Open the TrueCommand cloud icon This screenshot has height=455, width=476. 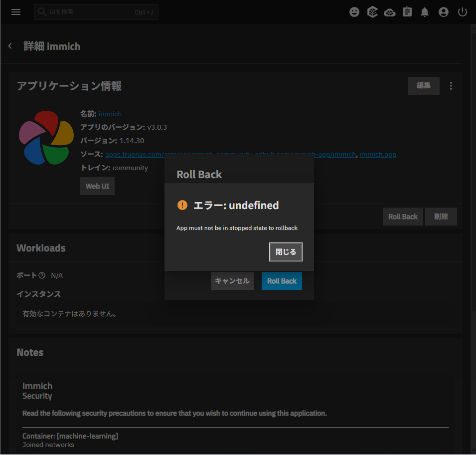(x=389, y=12)
